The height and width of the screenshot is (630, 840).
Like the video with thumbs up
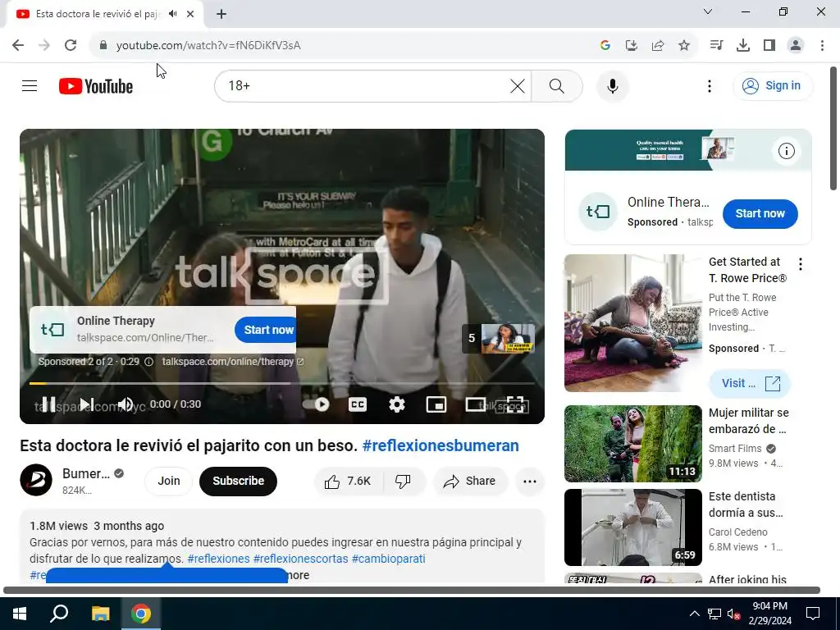tap(348, 481)
